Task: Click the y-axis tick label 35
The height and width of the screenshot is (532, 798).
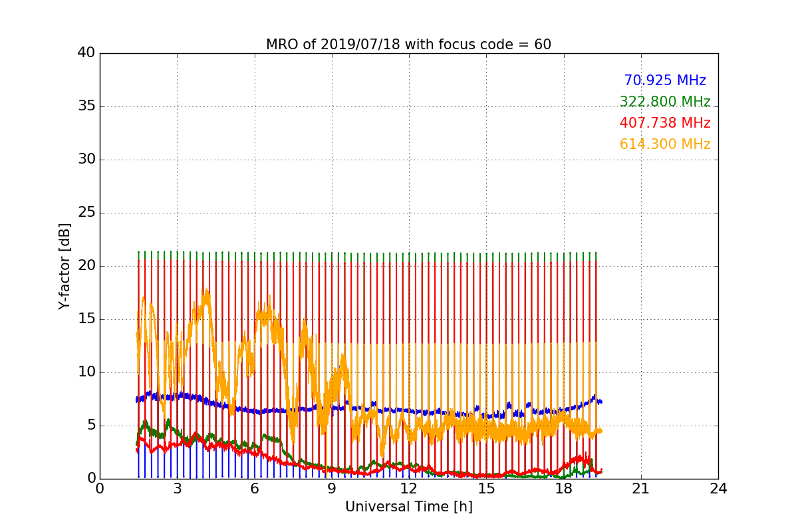Action: (86, 106)
